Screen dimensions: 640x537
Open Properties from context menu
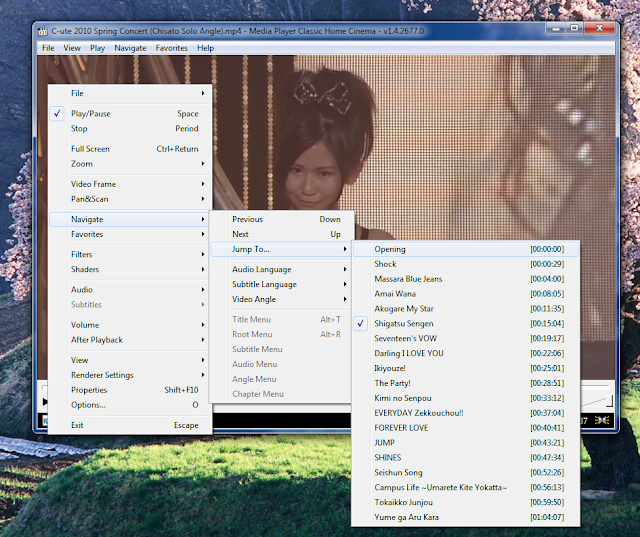[x=130, y=390]
